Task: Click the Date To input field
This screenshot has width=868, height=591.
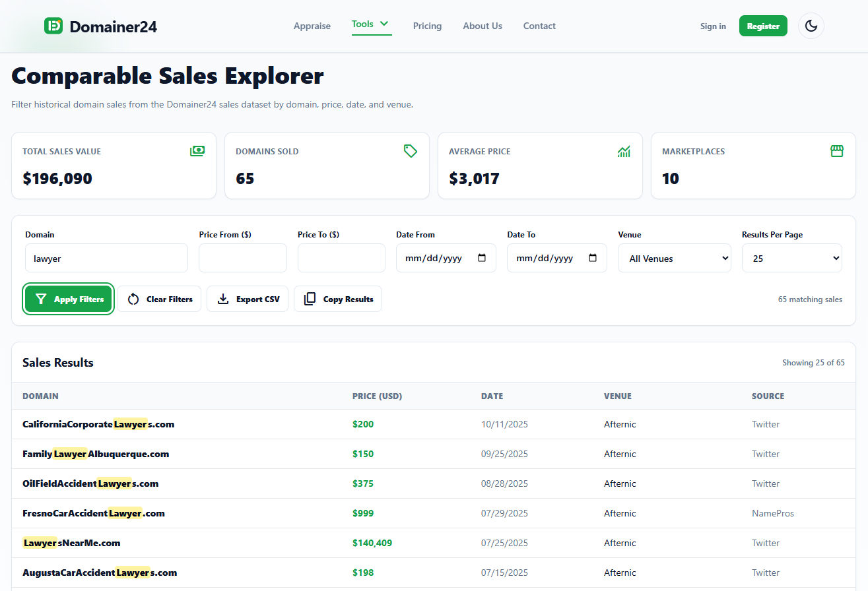Action: tap(557, 258)
